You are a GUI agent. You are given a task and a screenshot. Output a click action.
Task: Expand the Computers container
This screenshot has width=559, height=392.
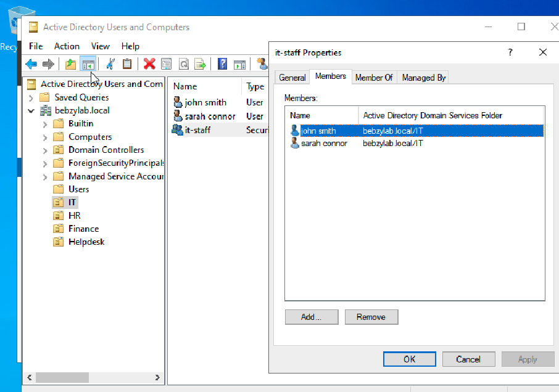[x=45, y=137]
